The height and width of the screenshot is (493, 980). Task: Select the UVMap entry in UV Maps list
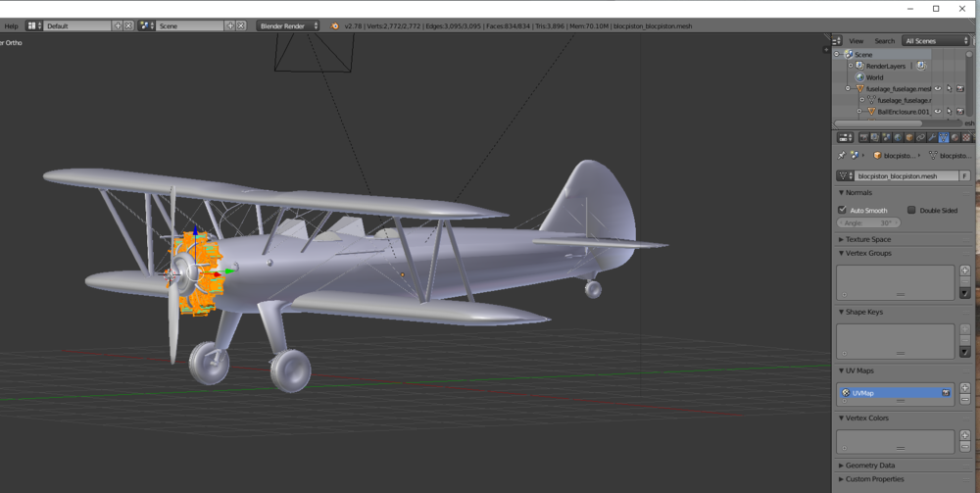point(896,393)
